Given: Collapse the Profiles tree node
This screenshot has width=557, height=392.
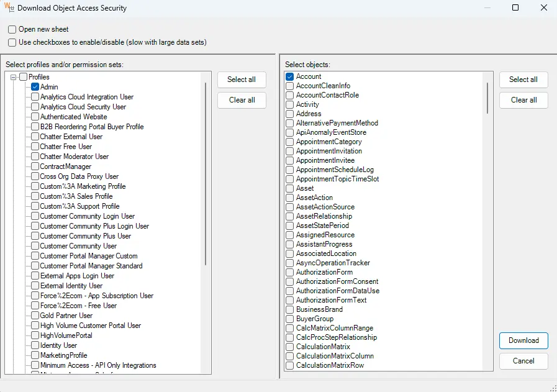Looking at the screenshot, I should tap(14, 77).
